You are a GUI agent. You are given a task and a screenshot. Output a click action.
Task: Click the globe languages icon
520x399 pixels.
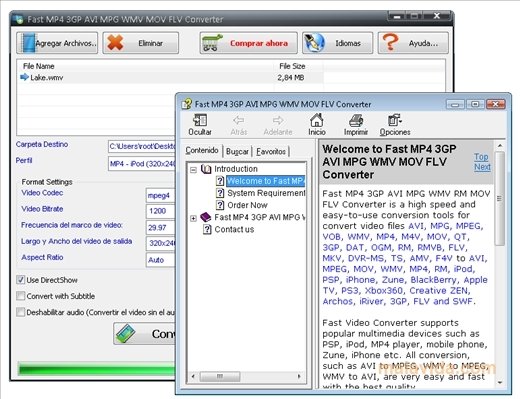click(315, 43)
